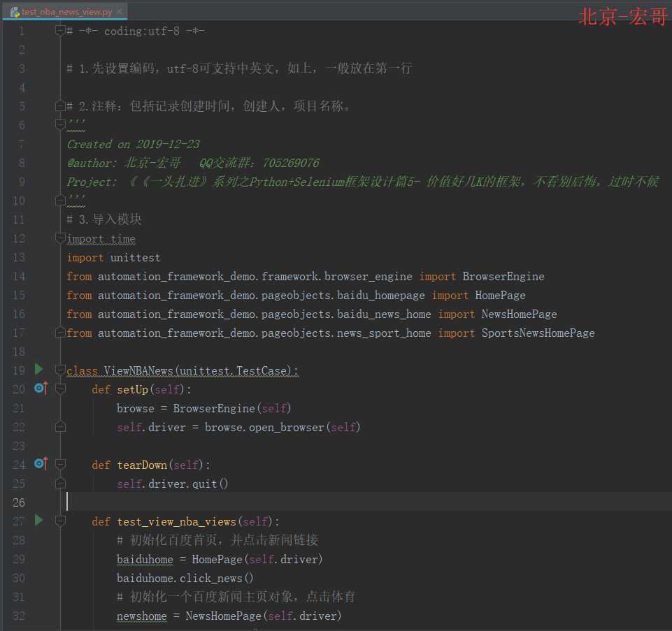The height and width of the screenshot is (631, 672).
Task: Toggle fold marker on line 5 comment
Action: pos(60,106)
